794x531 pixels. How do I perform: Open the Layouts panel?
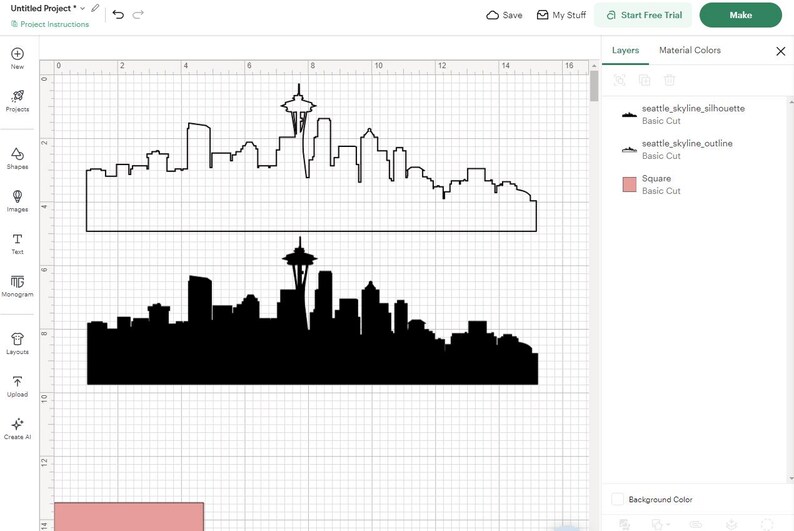coord(17,344)
